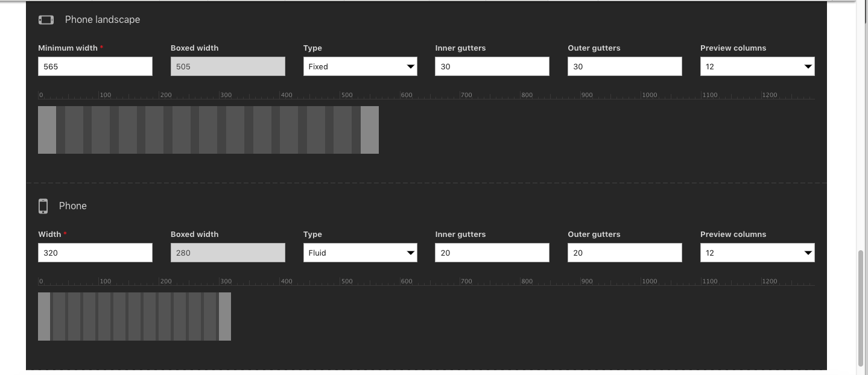The image size is (868, 375).
Task: Click the Phone grid column preview
Action: [x=135, y=317]
